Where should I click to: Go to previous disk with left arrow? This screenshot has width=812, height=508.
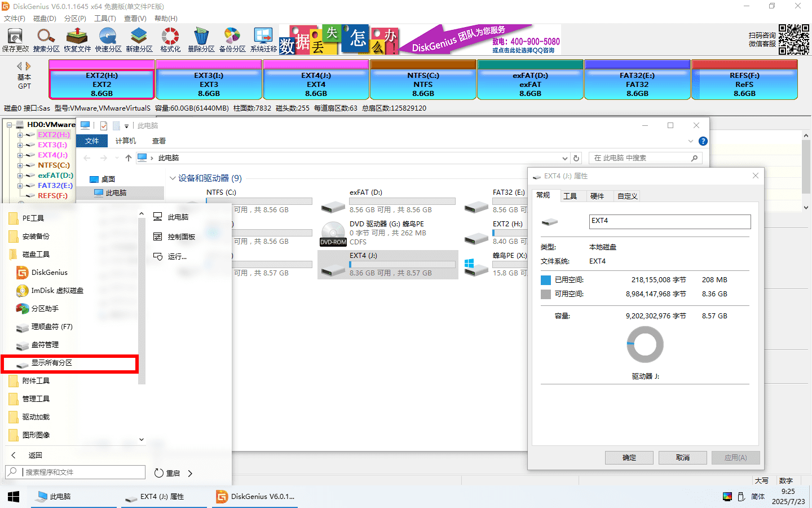[x=20, y=66]
